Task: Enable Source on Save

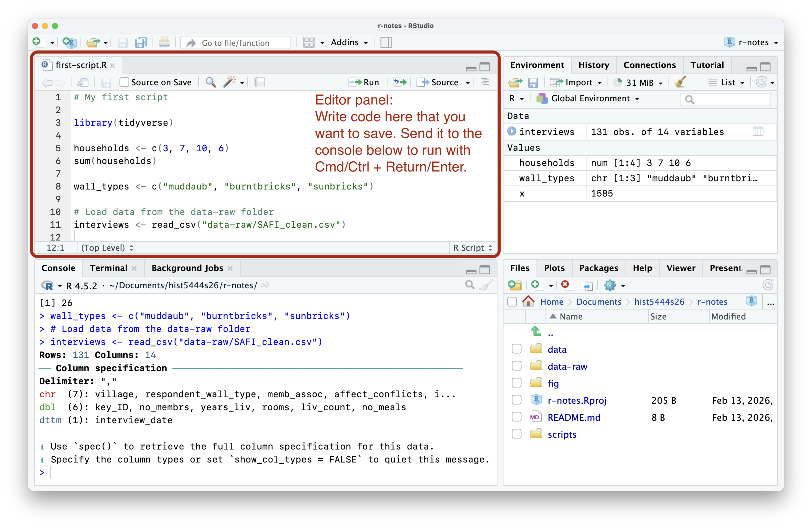Action: click(124, 82)
